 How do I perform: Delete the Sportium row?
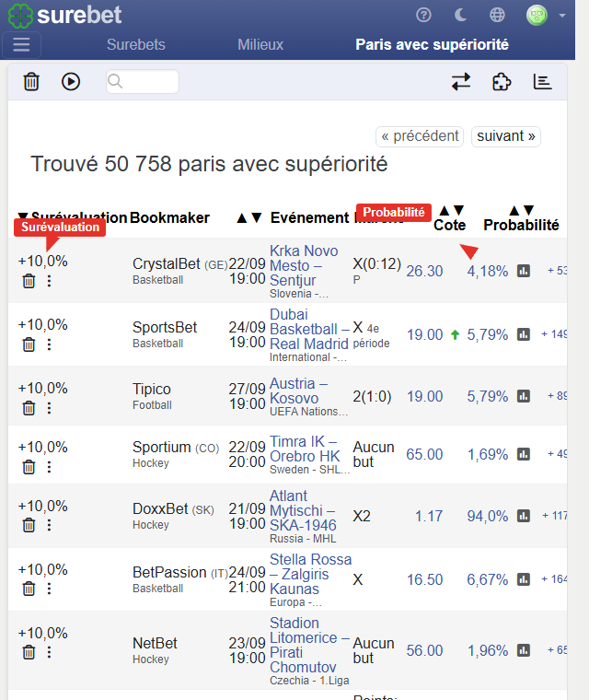[29, 467]
